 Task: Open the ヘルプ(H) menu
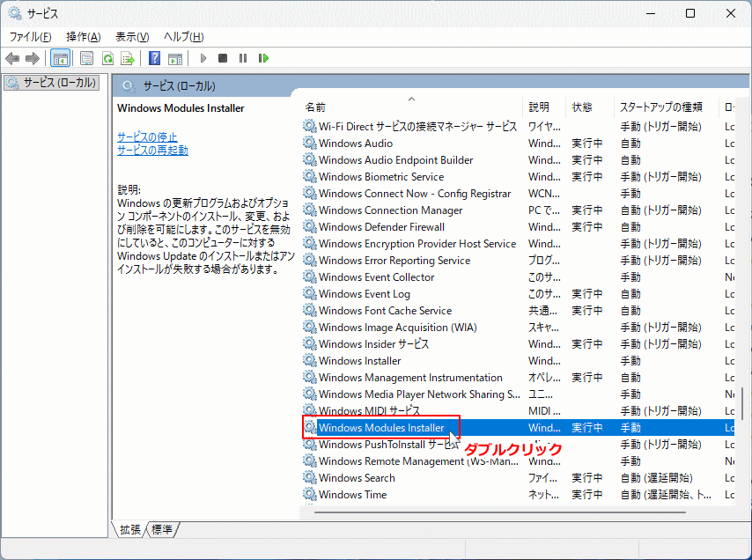point(184,37)
